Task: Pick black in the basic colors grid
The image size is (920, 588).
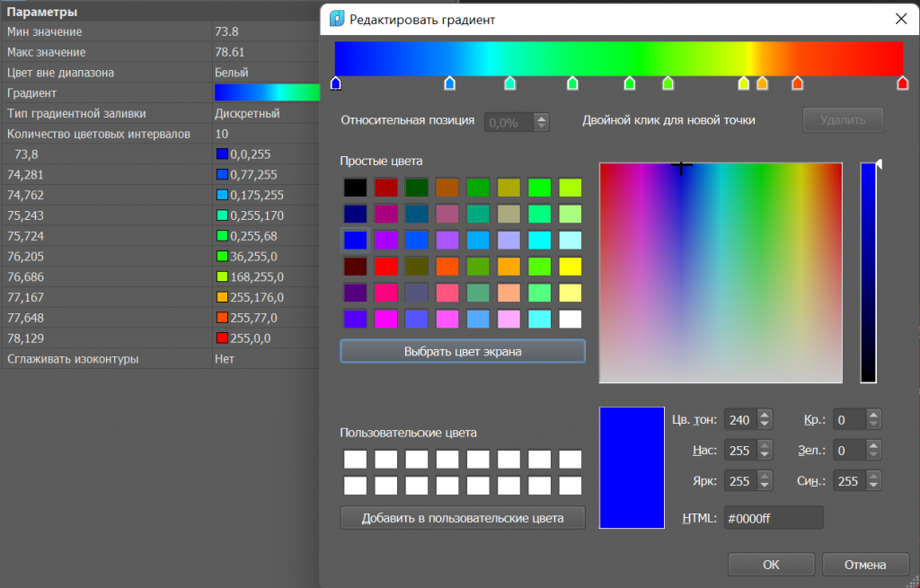Action: pos(355,188)
